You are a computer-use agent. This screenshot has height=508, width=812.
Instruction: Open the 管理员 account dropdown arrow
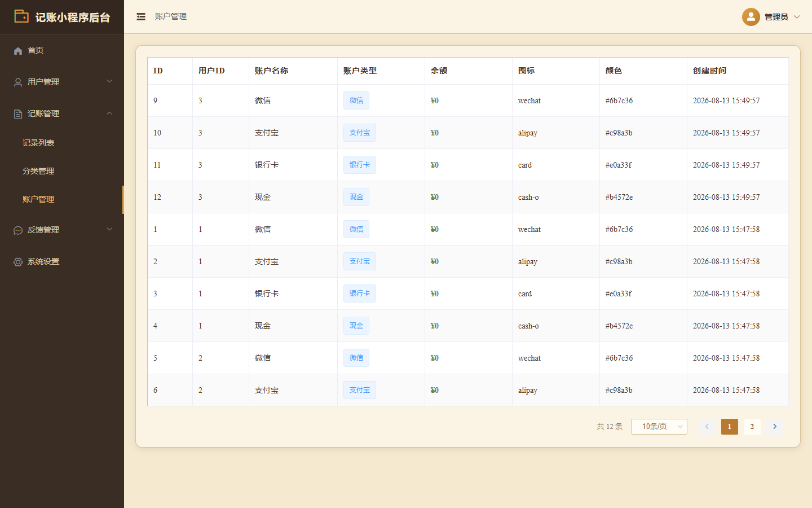pyautogui.click(x=797, y=17)
